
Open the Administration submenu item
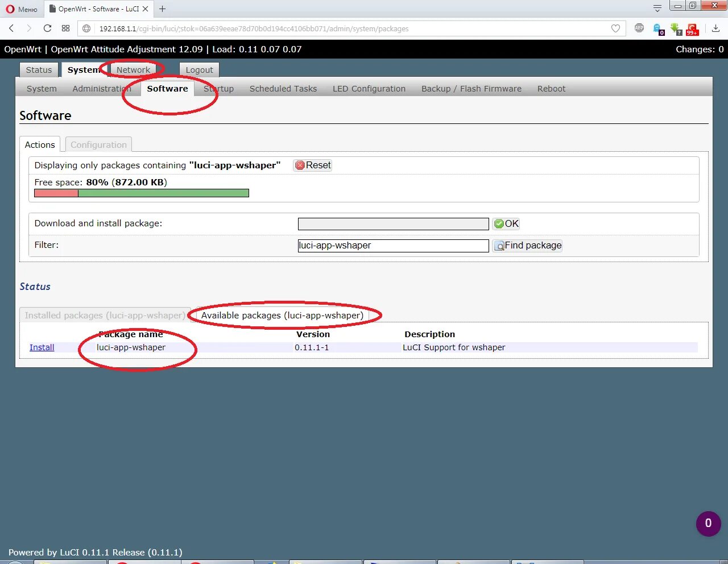point(102,89)
